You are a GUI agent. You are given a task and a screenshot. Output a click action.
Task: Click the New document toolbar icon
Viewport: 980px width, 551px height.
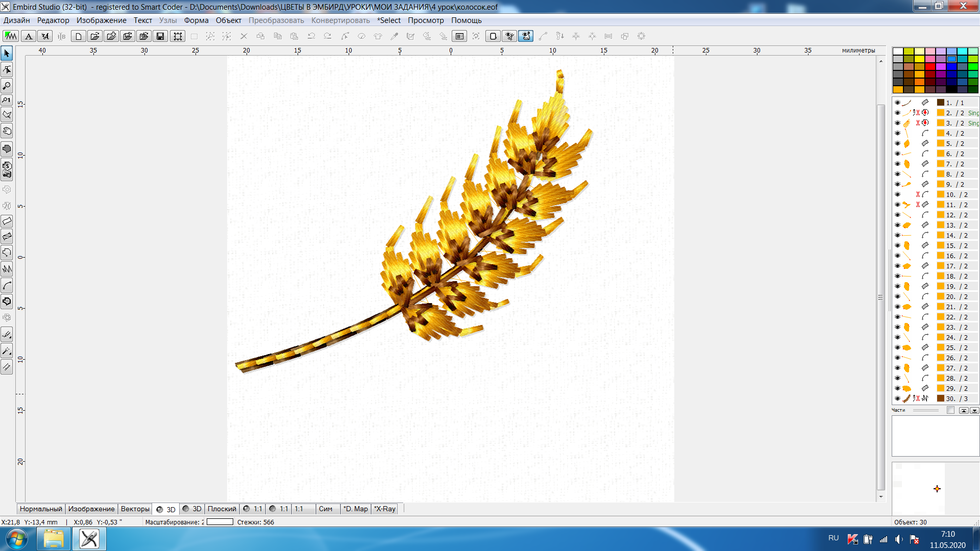pos(78,36)
